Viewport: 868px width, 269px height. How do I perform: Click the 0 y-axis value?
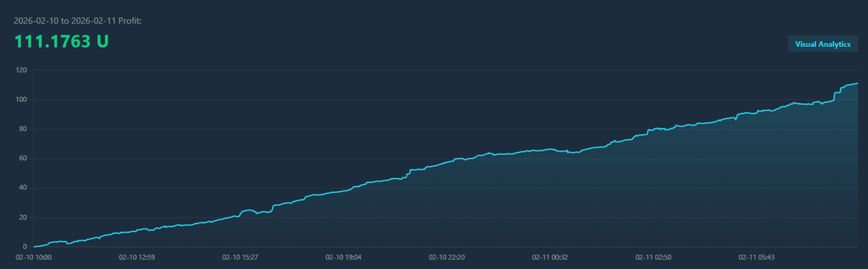25,247
